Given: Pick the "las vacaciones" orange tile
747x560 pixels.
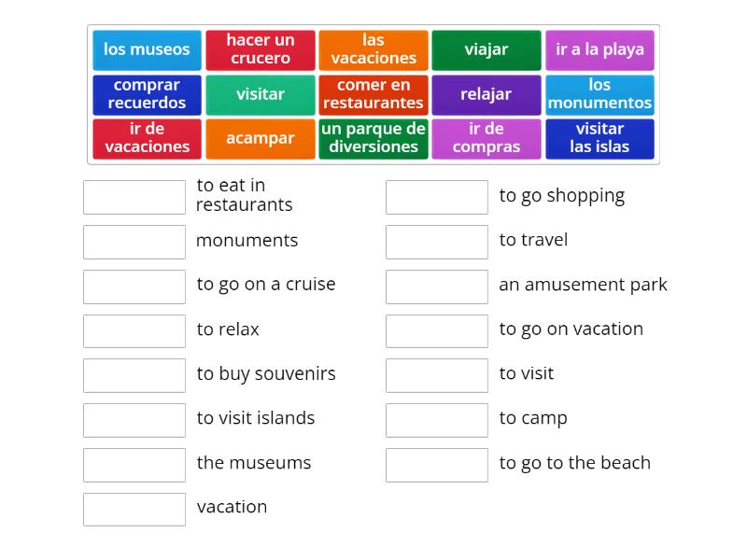Looking at the screenshot, I should click(373, 50).
